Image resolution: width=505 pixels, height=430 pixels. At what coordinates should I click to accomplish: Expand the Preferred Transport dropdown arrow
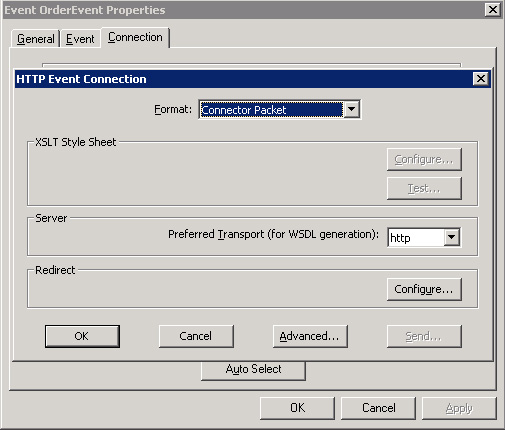[452, 237]
